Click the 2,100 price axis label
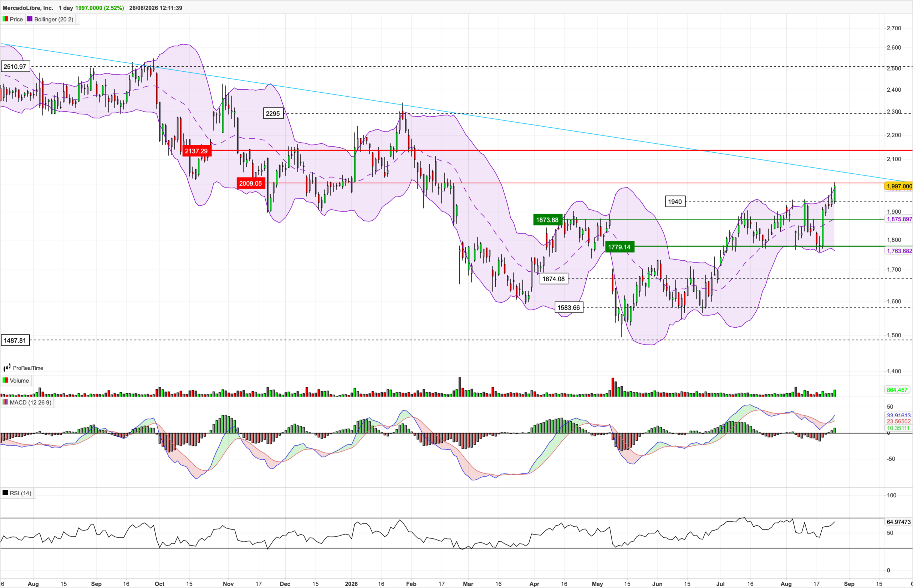913x588 pixels. click(x=893, y=159)
